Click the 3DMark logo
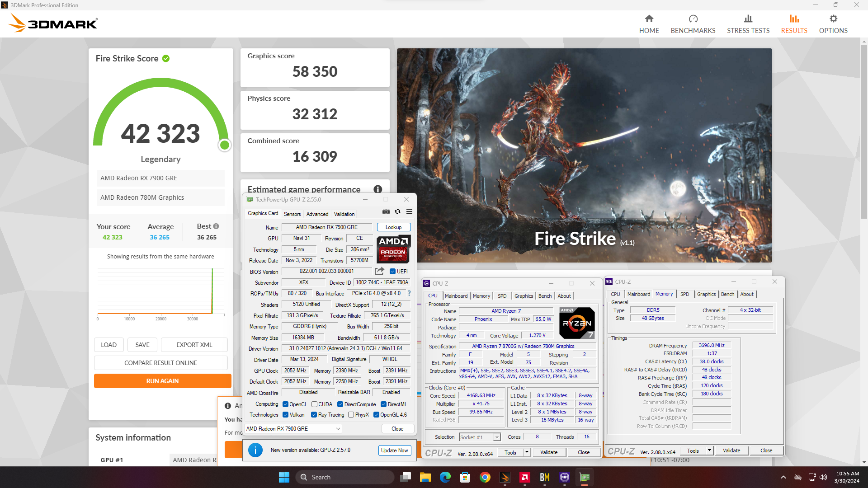This screenshot has height=488, width=868. pos(53,23)
